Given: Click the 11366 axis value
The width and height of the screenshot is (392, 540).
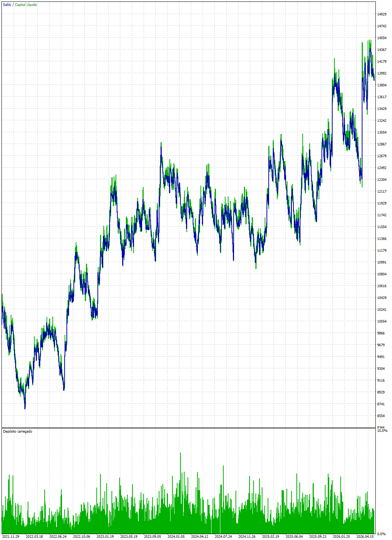Looking at the screenshot, I should tap(382, 239).
